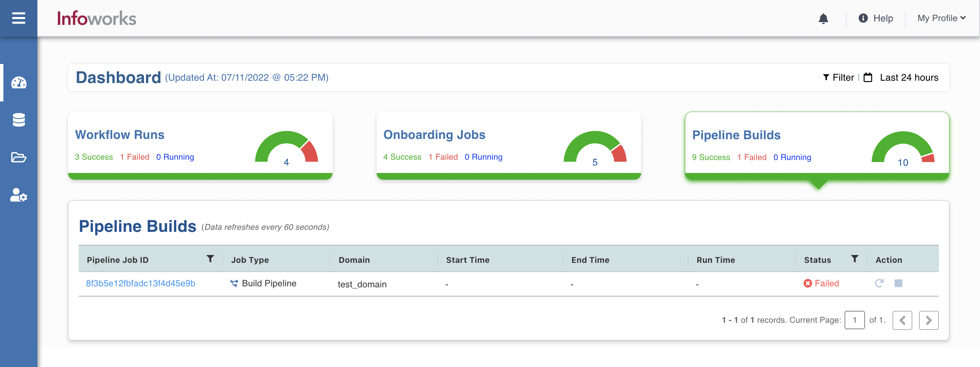
Task: Click the red Failed status icon
Action: [808, 283]
